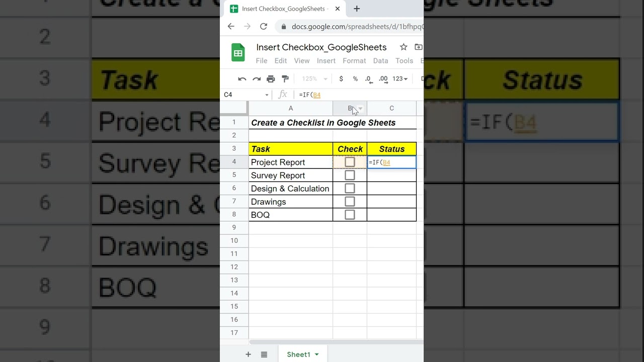Toggle checkbox for Project Report
The height and width of the screenshot is (362, 644).
pos(350,162)
